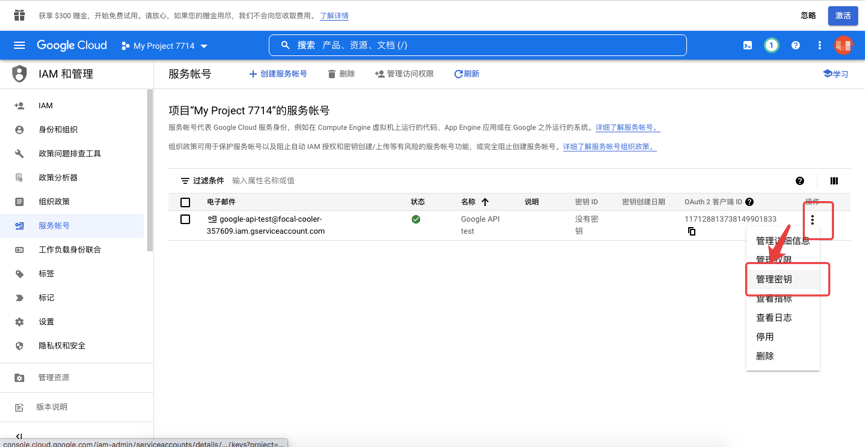The image size is (865, 447).
Task: Click the green status check icon
Action: pos(416,219)
